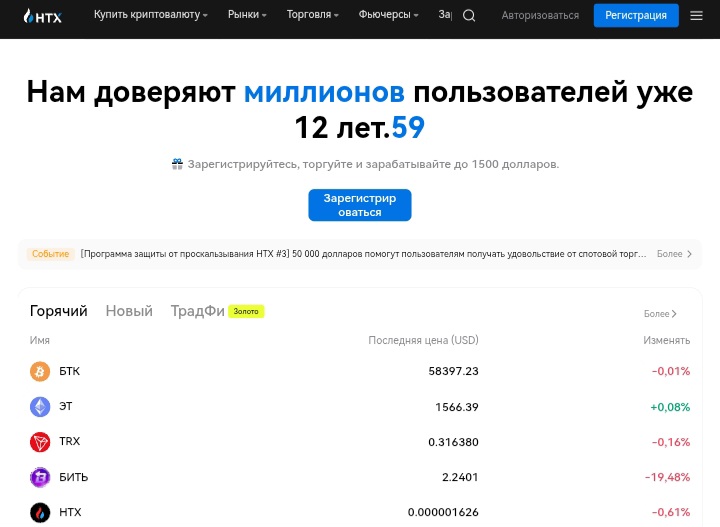Click the Имя column header
This screenshot has height=527, width=720.
tap(39, 341)
